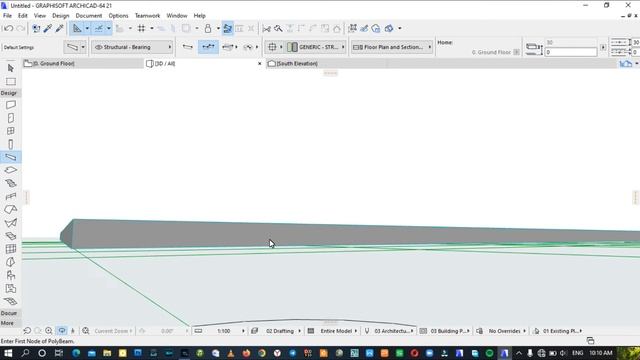Select the Object tool
This screenshot has width=640, height=360.
click(11, 275)
